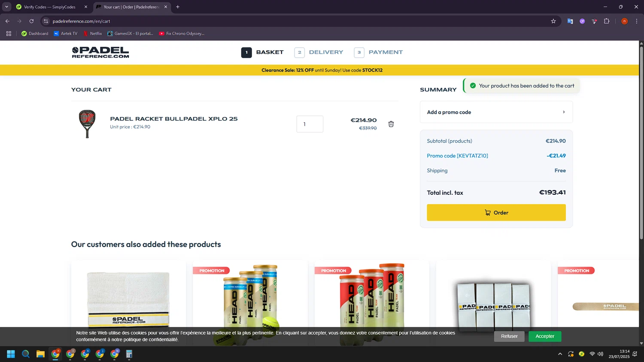Click the Accepter button on the cookie banner

click(x=544, y=336)
